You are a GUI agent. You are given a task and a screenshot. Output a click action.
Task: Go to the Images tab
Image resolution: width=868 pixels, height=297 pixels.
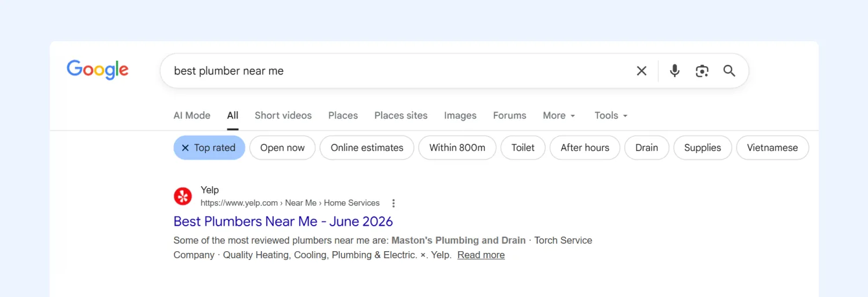point(460,115)
